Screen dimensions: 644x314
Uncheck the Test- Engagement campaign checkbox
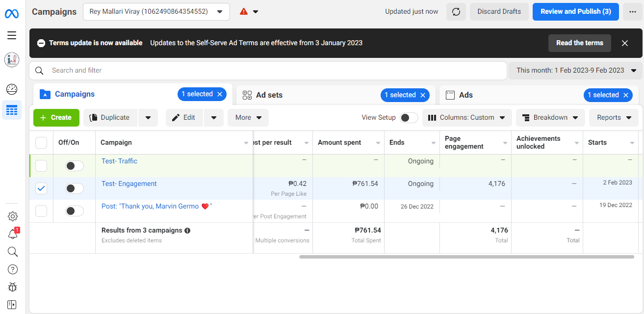click(41, 188)
